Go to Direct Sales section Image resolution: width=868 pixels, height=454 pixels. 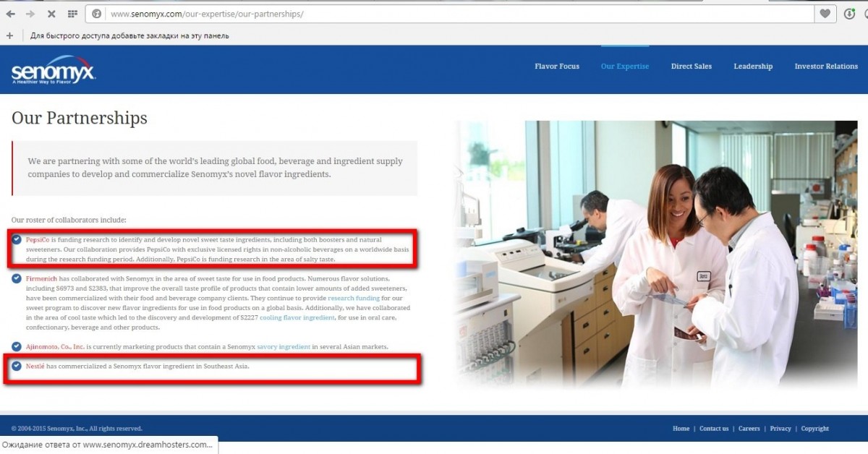691,67
